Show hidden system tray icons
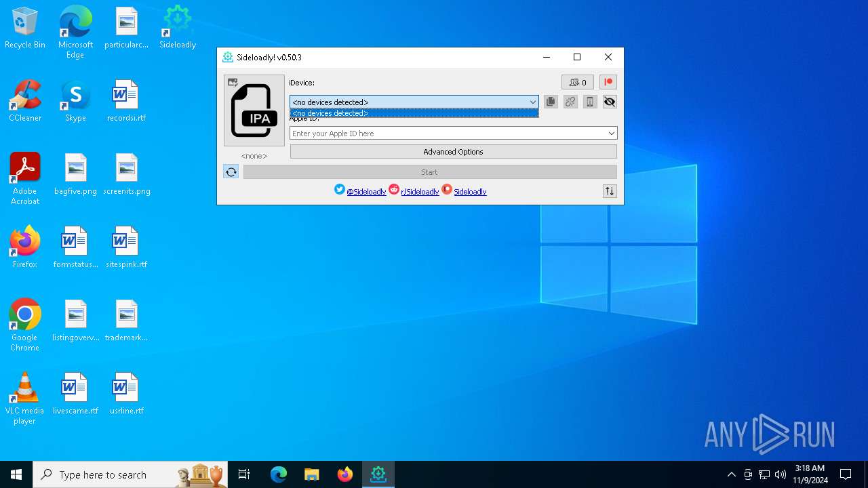Viewport: 868px width, 488px height. click(x=731, y=474)
